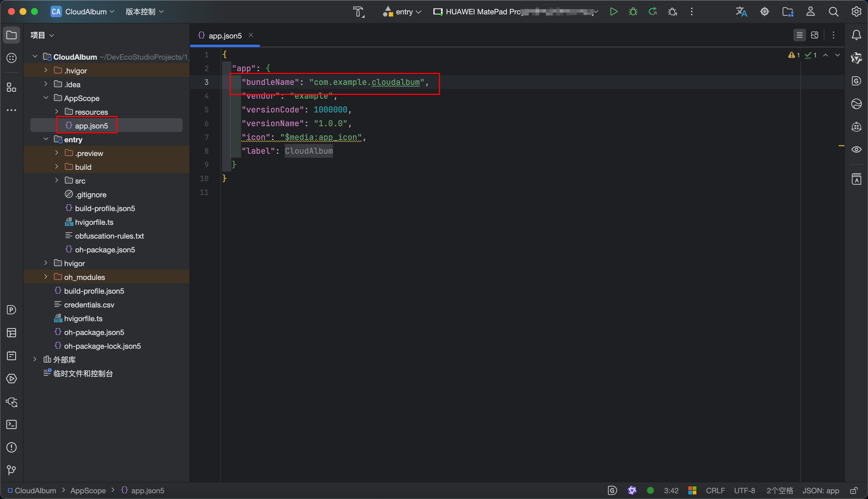Screen dimensions: 868x499
Task: Toggle file read-only lock icon
Action: click(854, 490)
